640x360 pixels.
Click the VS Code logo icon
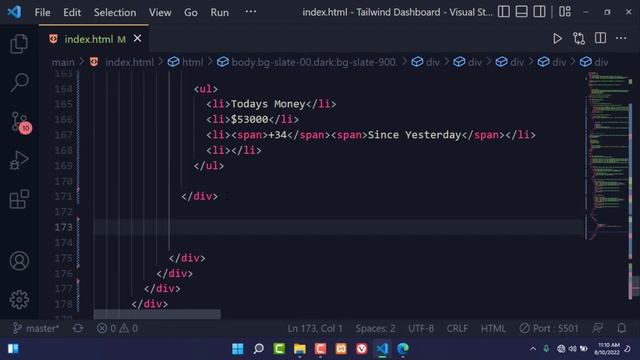(14, 11)
